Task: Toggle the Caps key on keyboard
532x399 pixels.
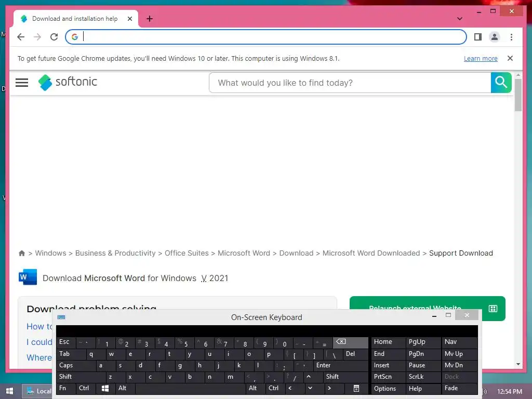Action: 75,365
